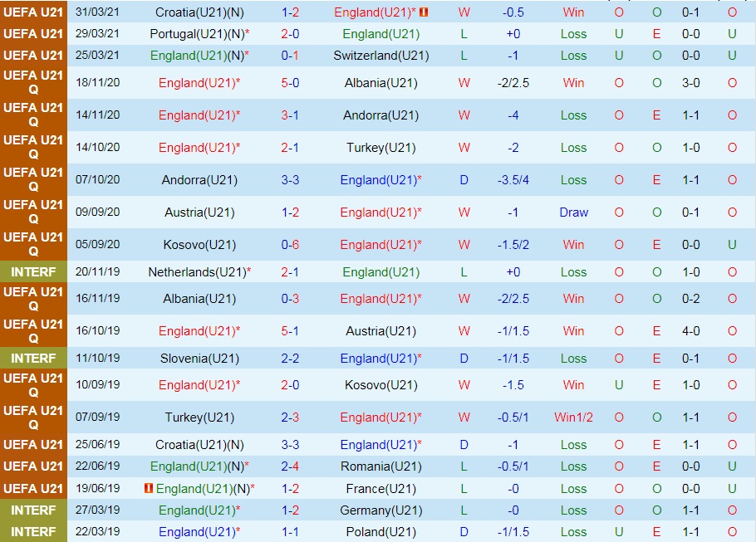The image size is (756, 542).
Task: Click the 2-4 score of Romania match
Action: (x=290, y=466)
